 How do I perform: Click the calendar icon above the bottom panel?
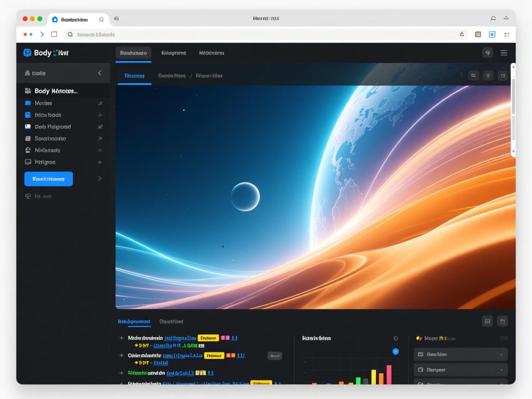[x=502, y=321]
